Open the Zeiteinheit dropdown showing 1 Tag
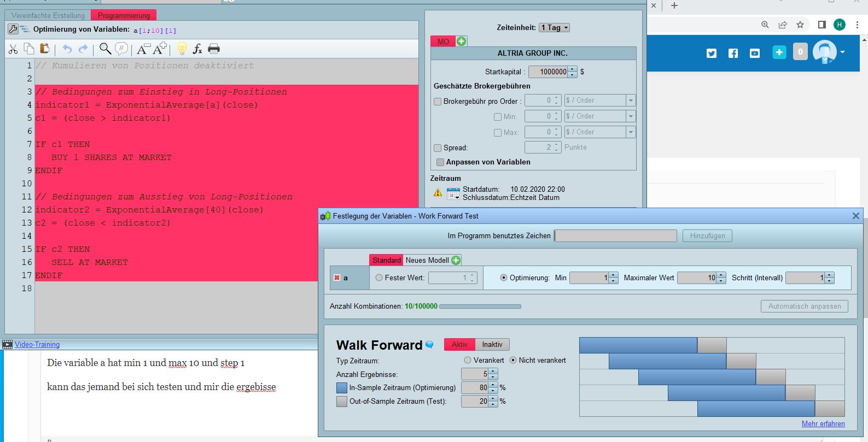Screen dimensions: 868x442 (x=555, y=27)
